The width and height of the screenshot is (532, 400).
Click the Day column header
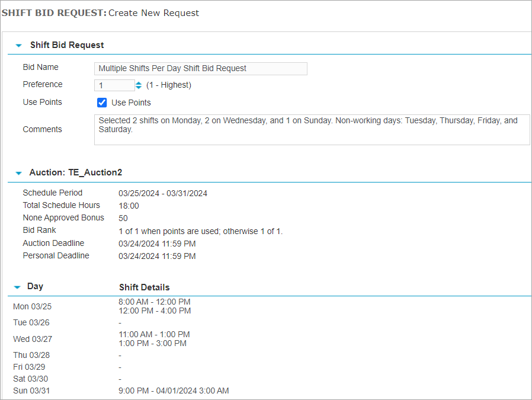(x=35, y=286)
